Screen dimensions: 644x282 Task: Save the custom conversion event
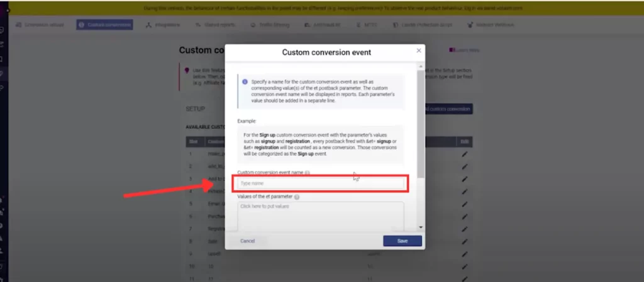click(x=402, y=241)
